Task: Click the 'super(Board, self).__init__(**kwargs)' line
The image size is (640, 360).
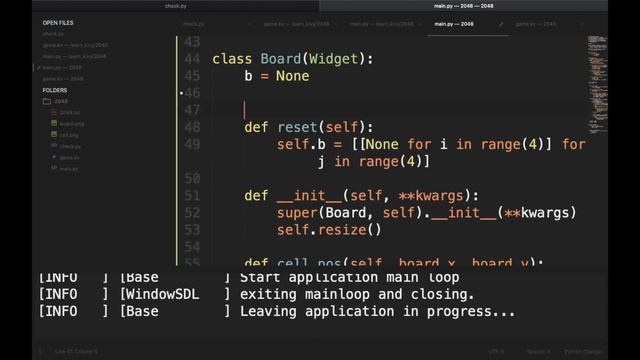Action: click(x=427, y=213)
